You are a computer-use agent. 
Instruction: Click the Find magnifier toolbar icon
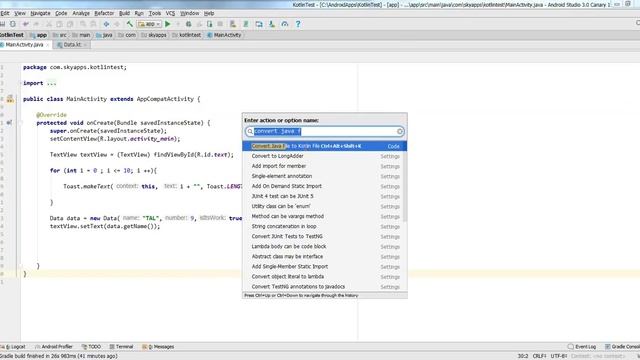[x=83, y=24]
